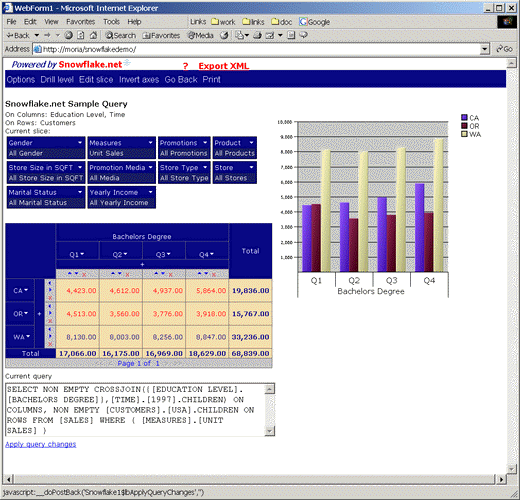Click the Export XML link

click(224, 66)
